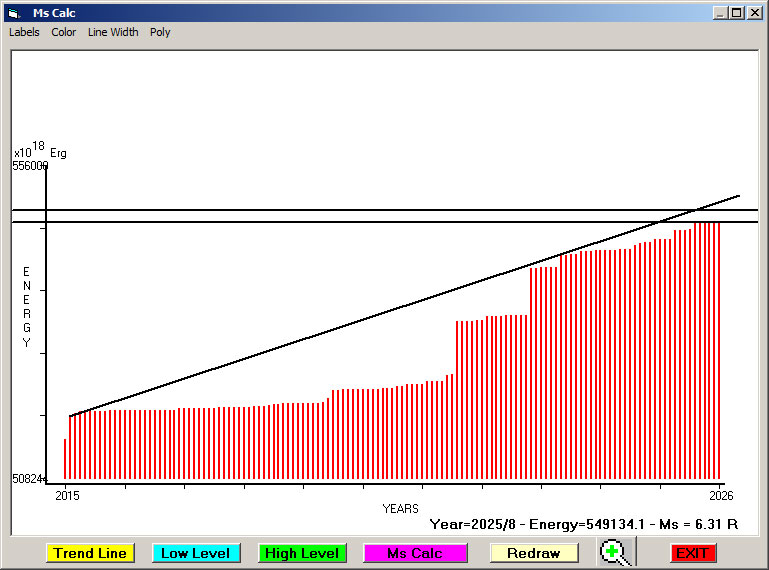The height and width of the screenshot is (570, 769).
Task: Open the Color menu
Action: (64, 32)
